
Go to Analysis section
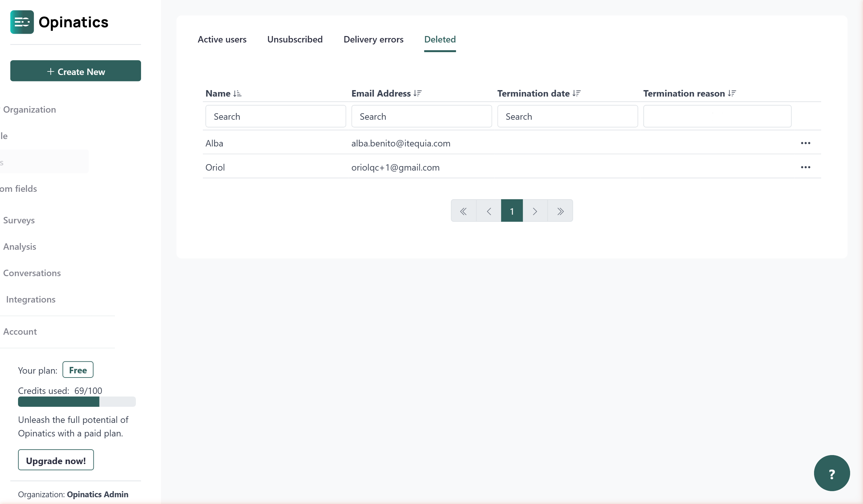20,247
